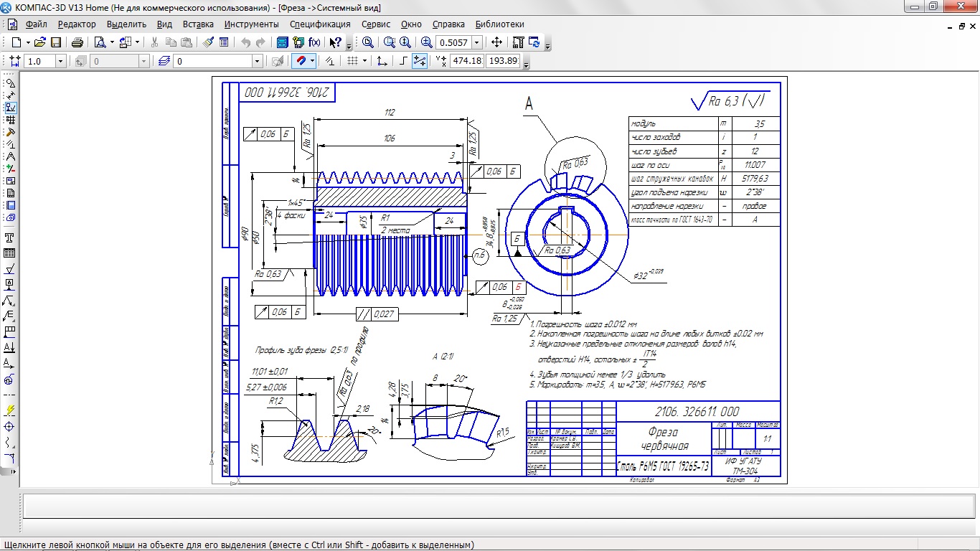Pan the view with the four-arrow icon
Viewport: 980px width, 551px height.
coord(497,42)
